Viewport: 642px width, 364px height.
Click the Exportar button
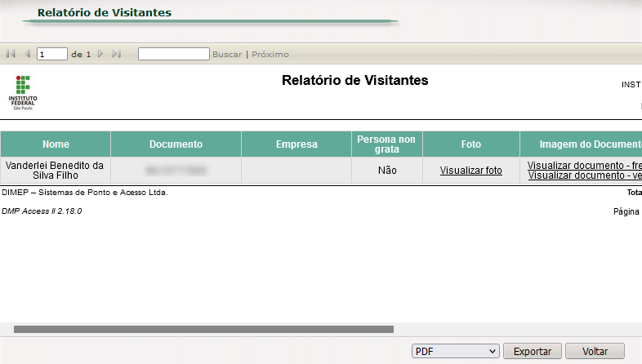[x=533, y=351]
